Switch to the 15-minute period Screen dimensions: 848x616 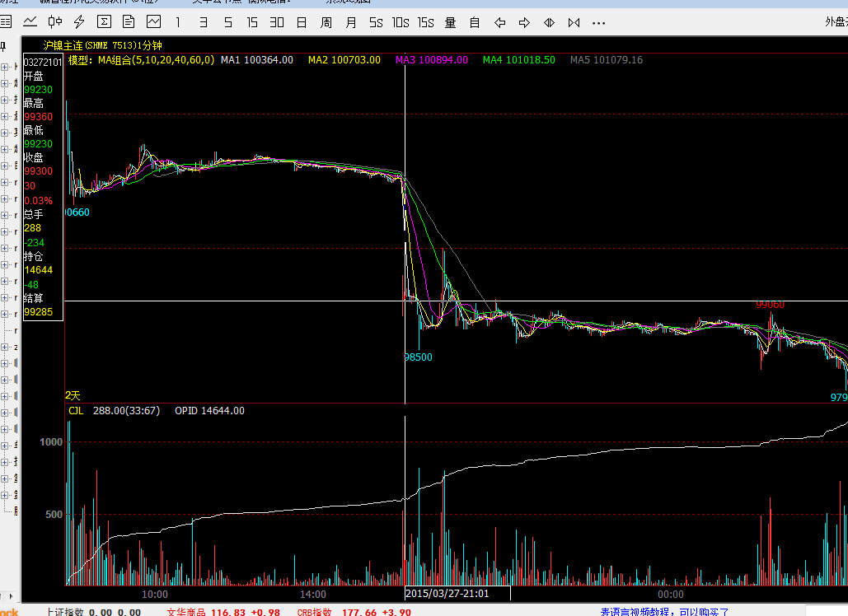[x=252, y=22]
